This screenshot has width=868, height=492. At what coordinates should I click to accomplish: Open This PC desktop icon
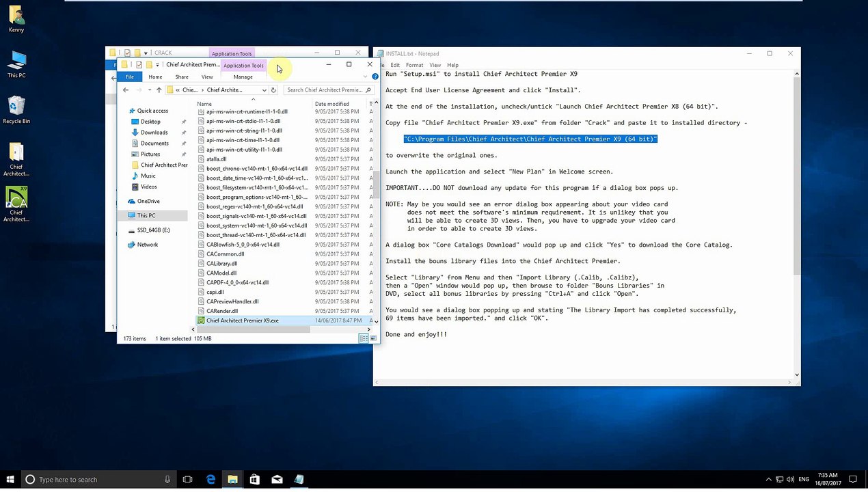[x=16, y=64]
